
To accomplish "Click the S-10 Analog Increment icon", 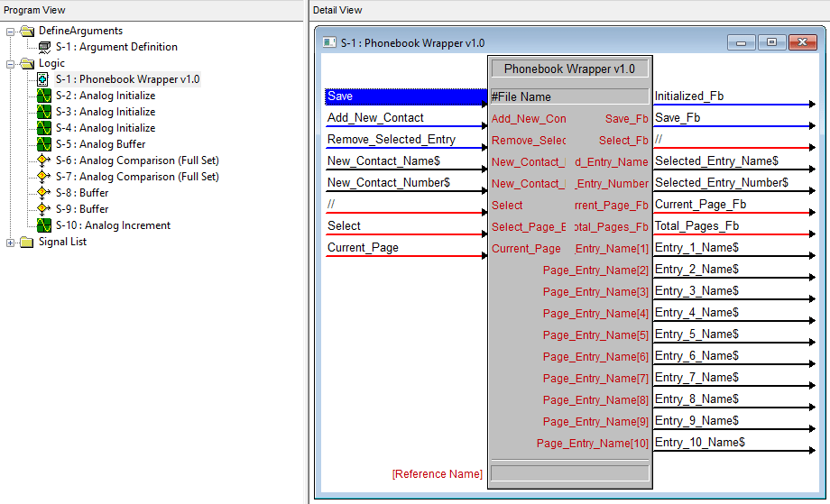I will point(43,225).
